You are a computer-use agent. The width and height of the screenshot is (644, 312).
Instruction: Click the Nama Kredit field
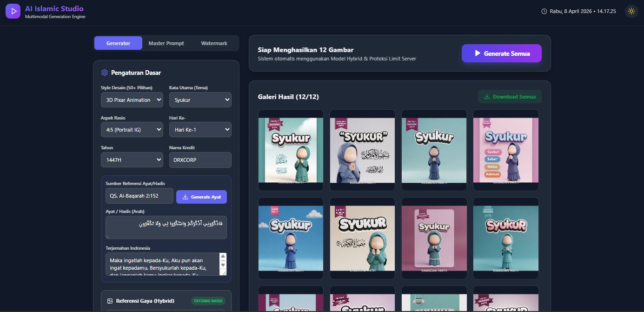tap(200, 160)
